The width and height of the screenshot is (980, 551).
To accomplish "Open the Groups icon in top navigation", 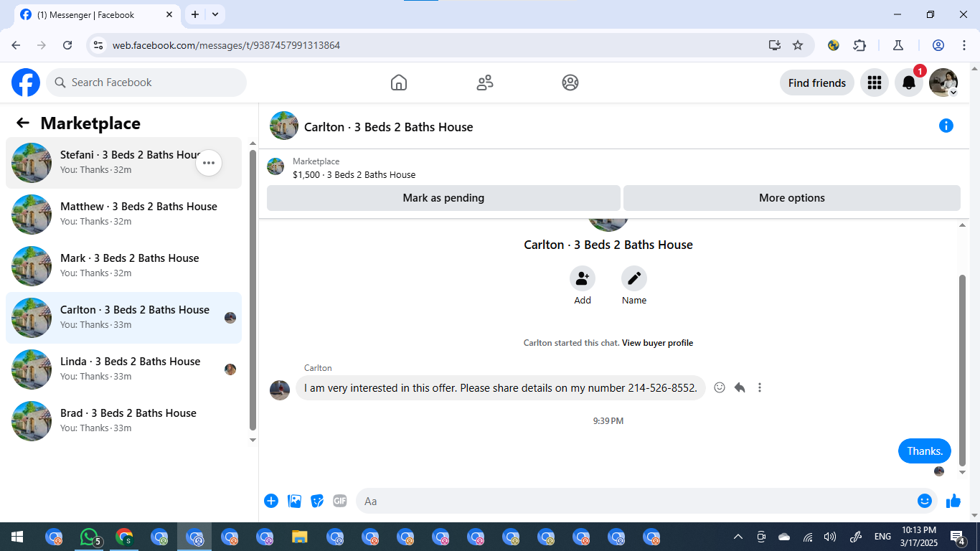I will click(x=570, y=83).
